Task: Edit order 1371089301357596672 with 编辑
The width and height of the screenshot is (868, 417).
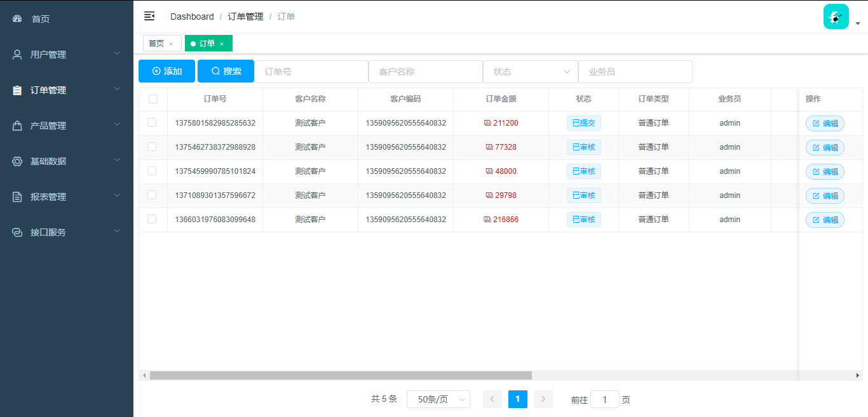Action: [x=825, y=196]
